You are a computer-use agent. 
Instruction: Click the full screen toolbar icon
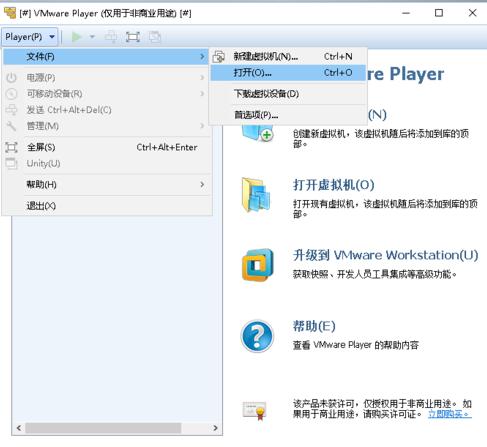(133, 37)
